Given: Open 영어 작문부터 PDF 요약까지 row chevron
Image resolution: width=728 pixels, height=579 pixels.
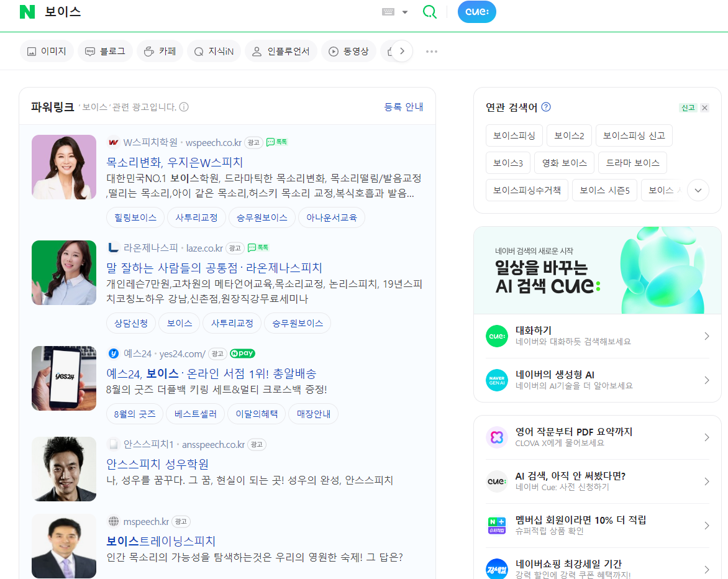Looking at the screenshot, I should [x=707, y=437].
